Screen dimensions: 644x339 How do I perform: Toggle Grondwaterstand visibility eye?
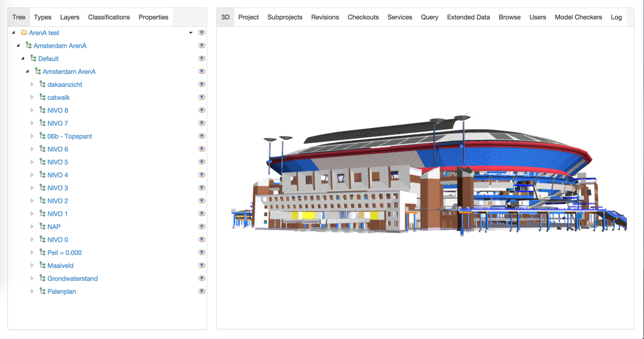point(202,278)
